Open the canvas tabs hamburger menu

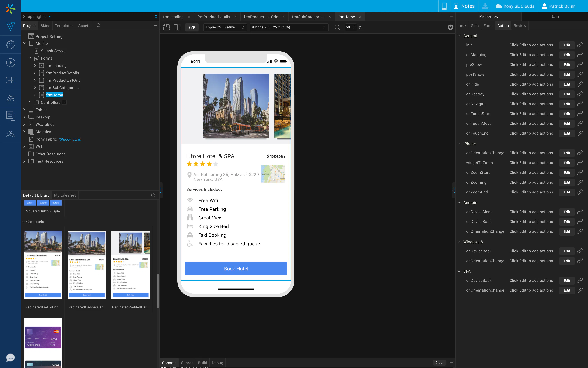pyautogui.click(x=451, y=16)
